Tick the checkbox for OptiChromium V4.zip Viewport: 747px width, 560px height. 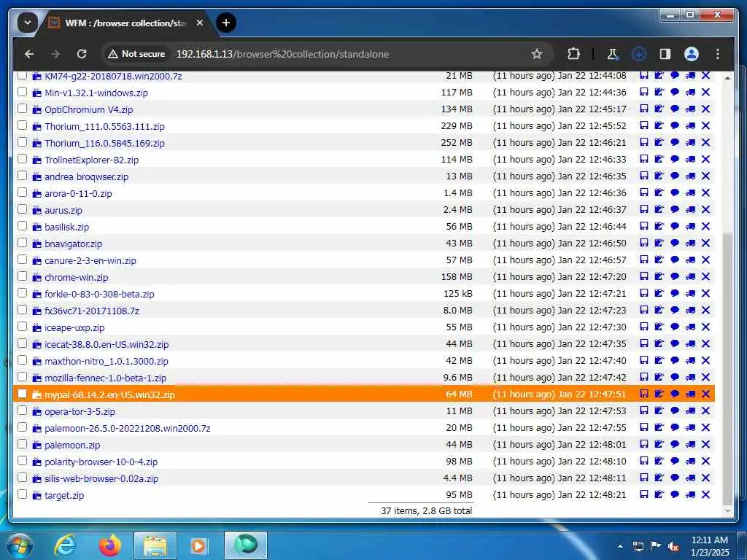pyautogui.click(x=22, y=108)
